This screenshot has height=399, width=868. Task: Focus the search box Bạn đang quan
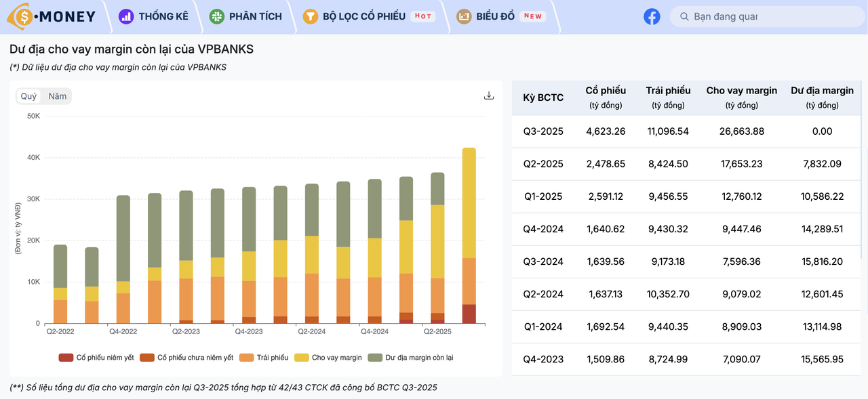coord(768,16)
